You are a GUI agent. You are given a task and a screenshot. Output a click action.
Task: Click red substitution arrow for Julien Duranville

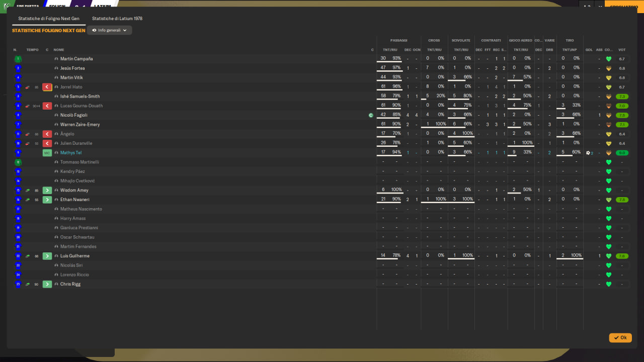pyautogui.click(x=47, y=143)
